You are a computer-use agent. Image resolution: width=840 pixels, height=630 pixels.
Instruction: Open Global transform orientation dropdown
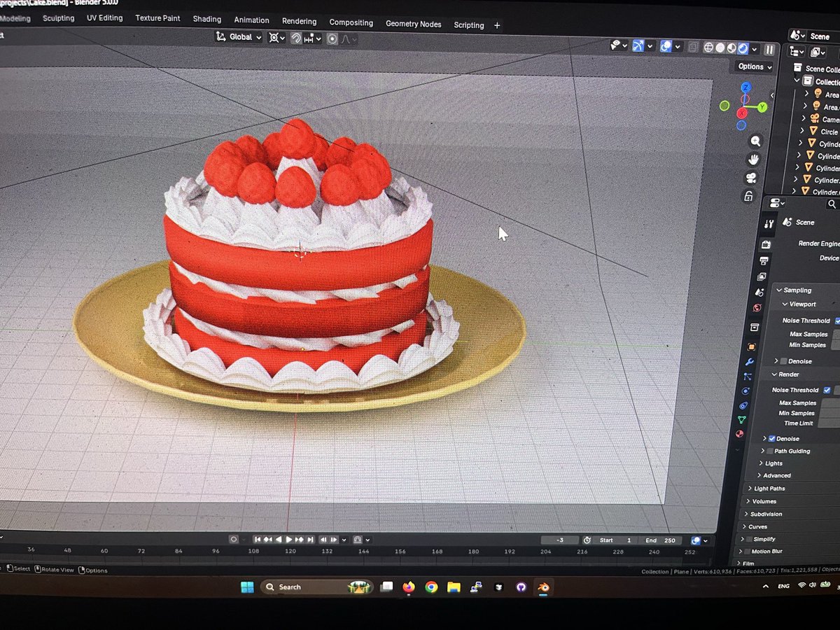click(x=239, y=37)
